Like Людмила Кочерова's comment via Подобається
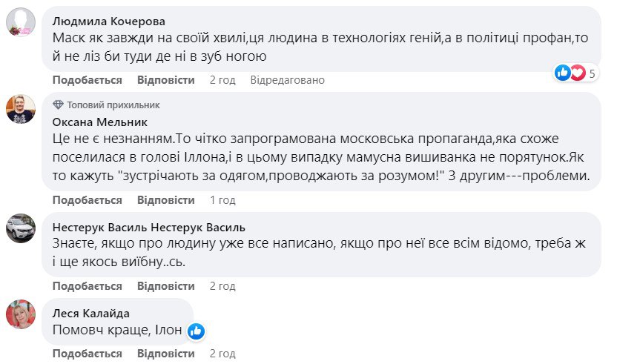The image size is (617, 364). [87, 79]
